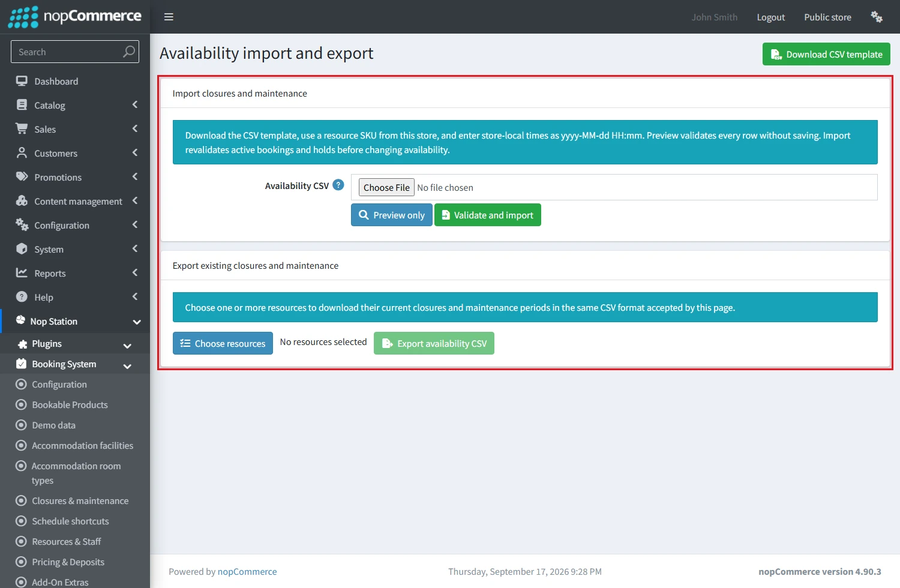Click the Content management cubes icon
Image resolution: width=900 pixels, height=588 pixels.
22,200
